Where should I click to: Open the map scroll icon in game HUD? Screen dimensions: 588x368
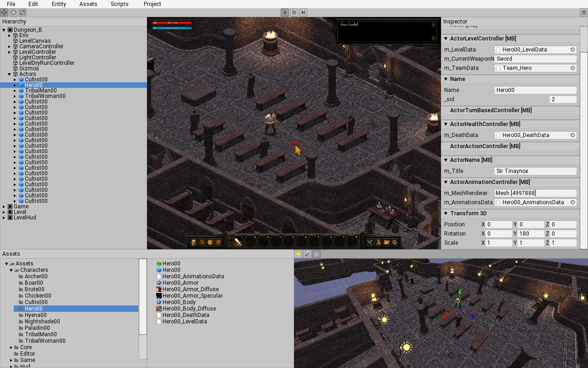pyautogui.click(x=386, y=242)
